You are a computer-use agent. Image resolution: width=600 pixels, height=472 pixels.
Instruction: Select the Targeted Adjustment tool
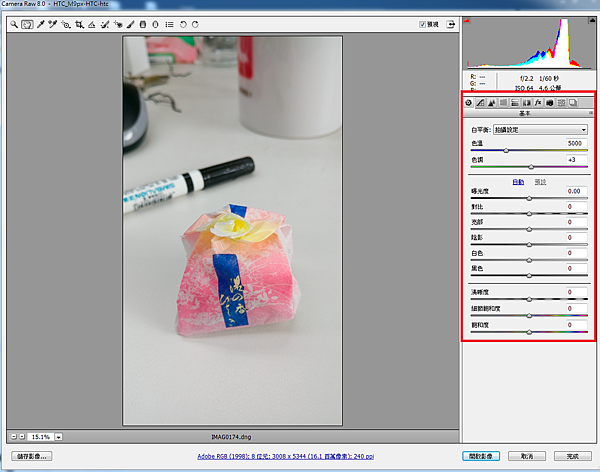66,24
